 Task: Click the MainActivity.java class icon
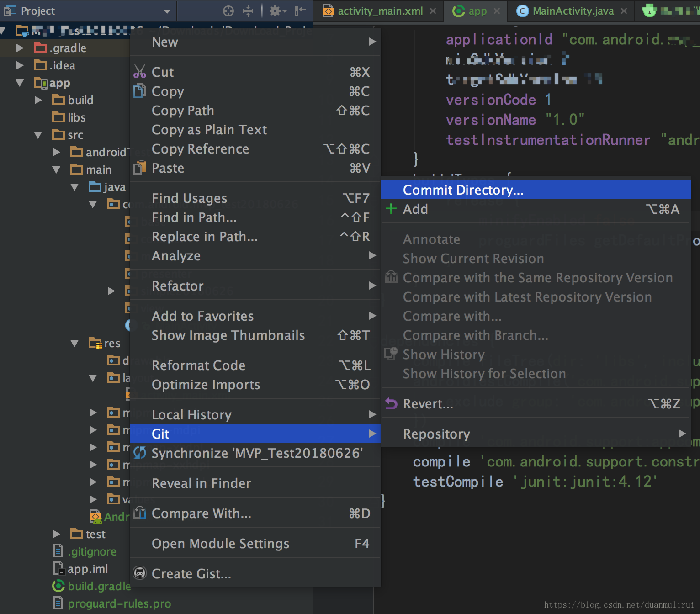522,11
